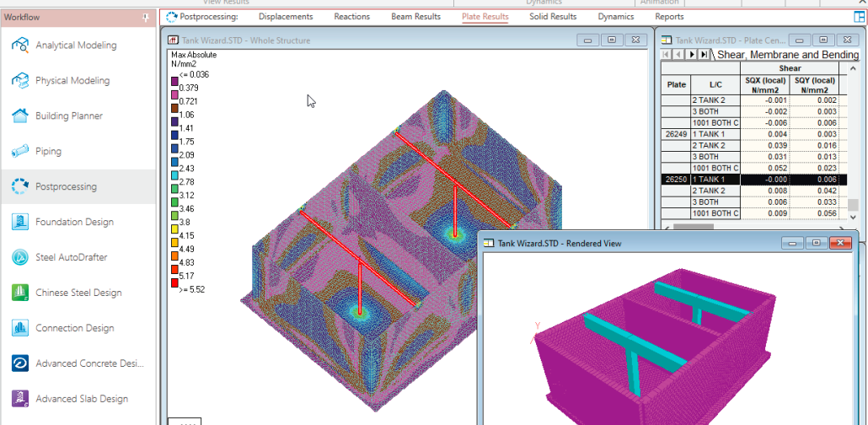
Task: Click SQY cell value 0.042
Action: (814, 191)
